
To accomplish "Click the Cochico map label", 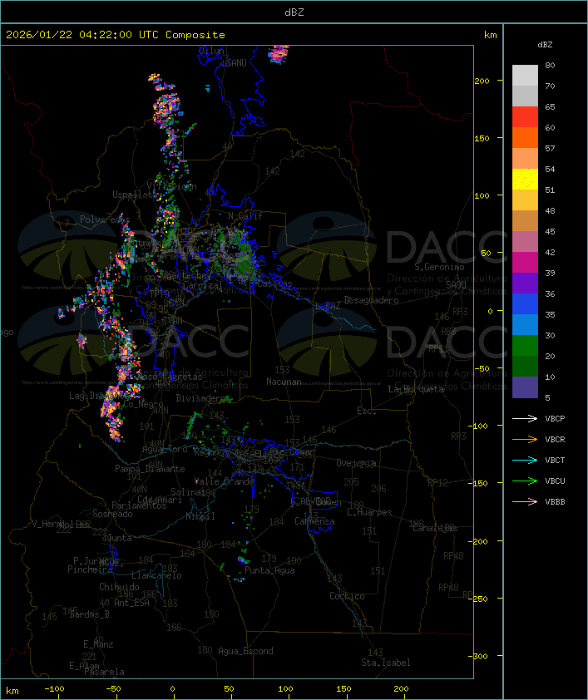I will pyautogui.click(x=347, y=596).
